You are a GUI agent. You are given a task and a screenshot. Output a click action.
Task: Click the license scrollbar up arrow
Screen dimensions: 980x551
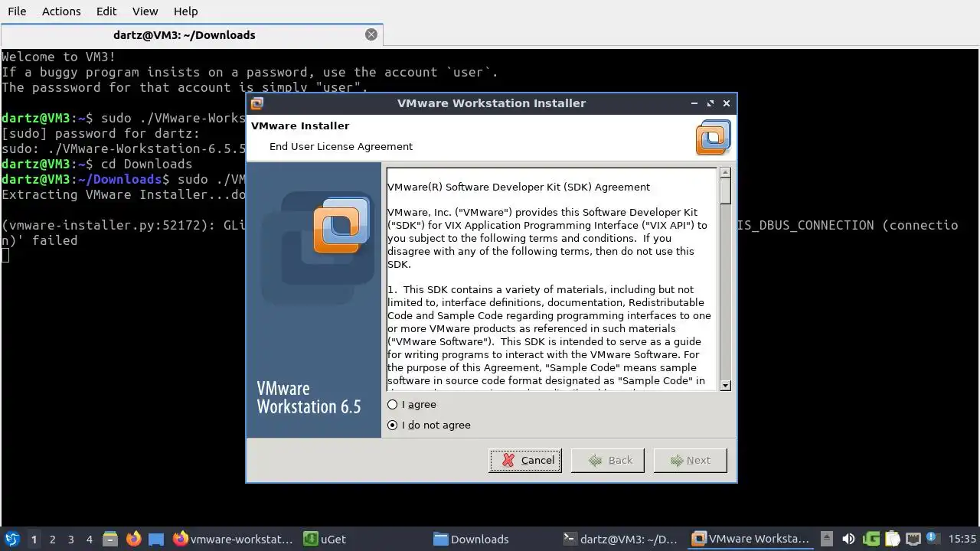pos(725,173)
